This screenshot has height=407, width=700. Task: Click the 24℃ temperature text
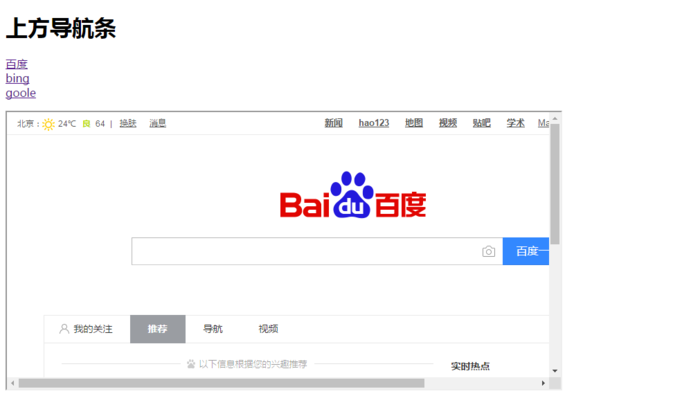click(x=67, y=124)
